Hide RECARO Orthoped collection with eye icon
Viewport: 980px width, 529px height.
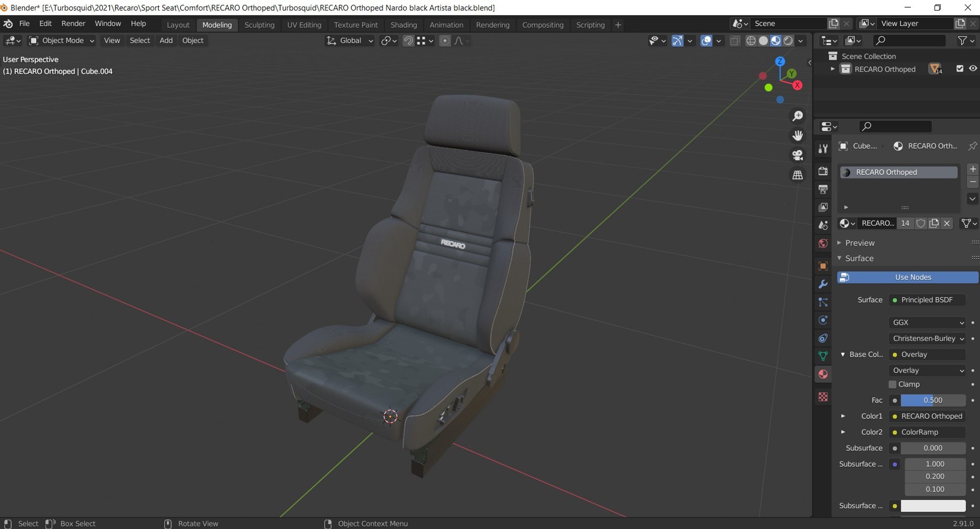(x=973, y=69)
